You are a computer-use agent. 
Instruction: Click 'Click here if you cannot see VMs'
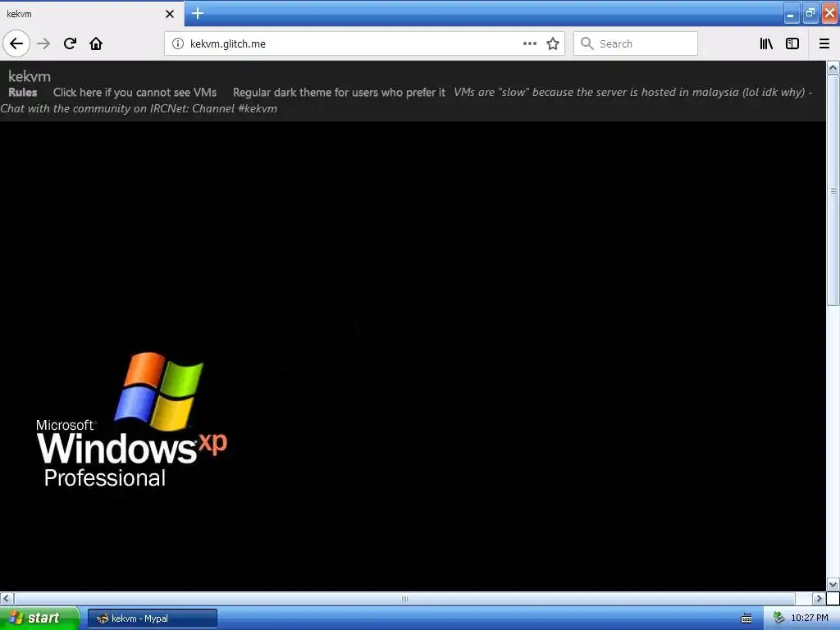(x=135, y=92)
